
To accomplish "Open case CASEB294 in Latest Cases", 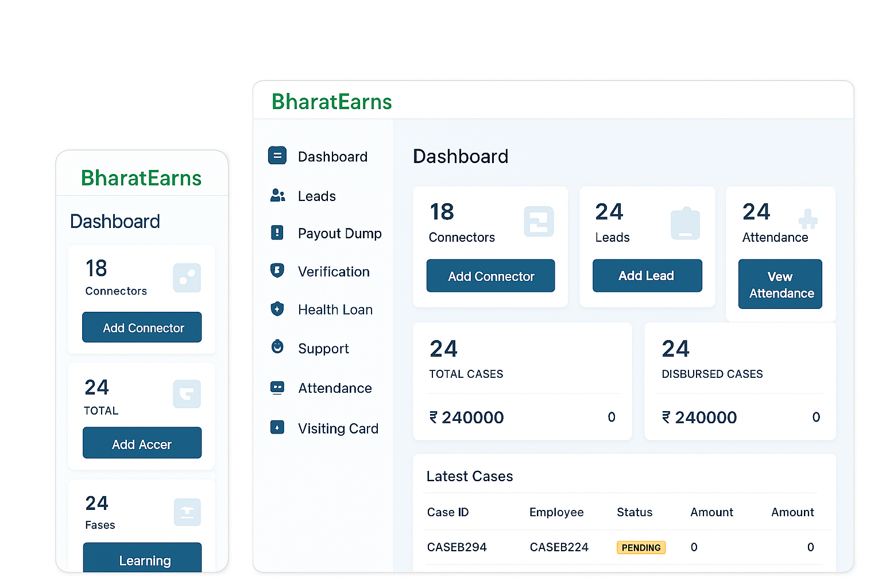I will coord(457,548).
